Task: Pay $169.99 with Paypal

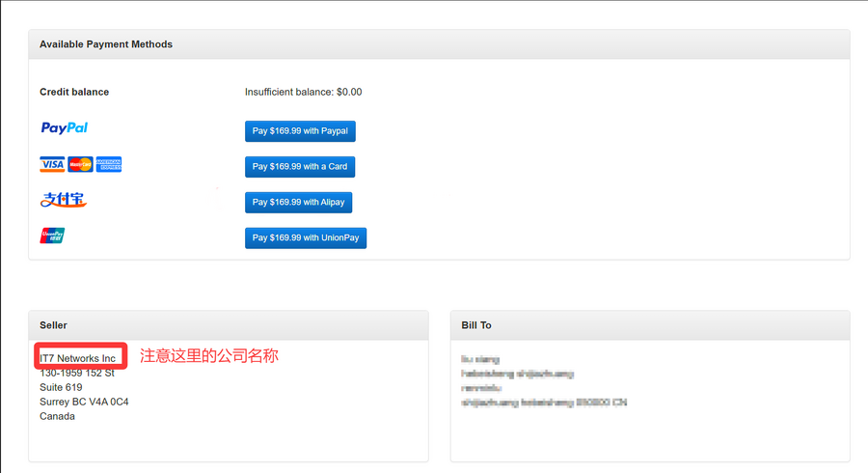Action: pyautogui.click(x=300, y=131)
